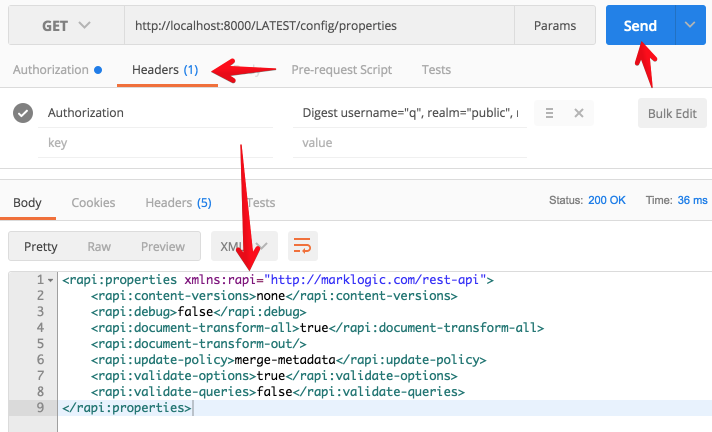The width and height of the screenshot is (712, 432).
Task: Delete the Authorization header row
Action: 578,113
